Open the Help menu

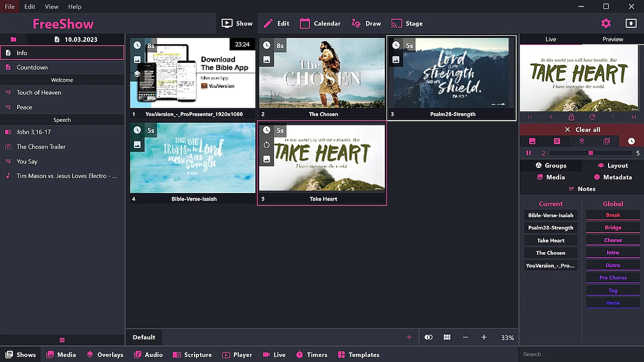point(75,6)
